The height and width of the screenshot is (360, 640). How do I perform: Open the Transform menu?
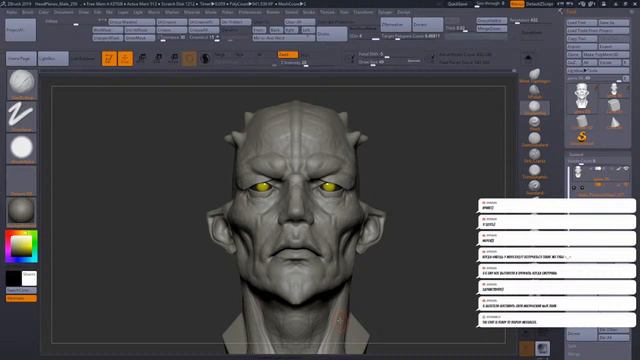(x=363, y=12)
